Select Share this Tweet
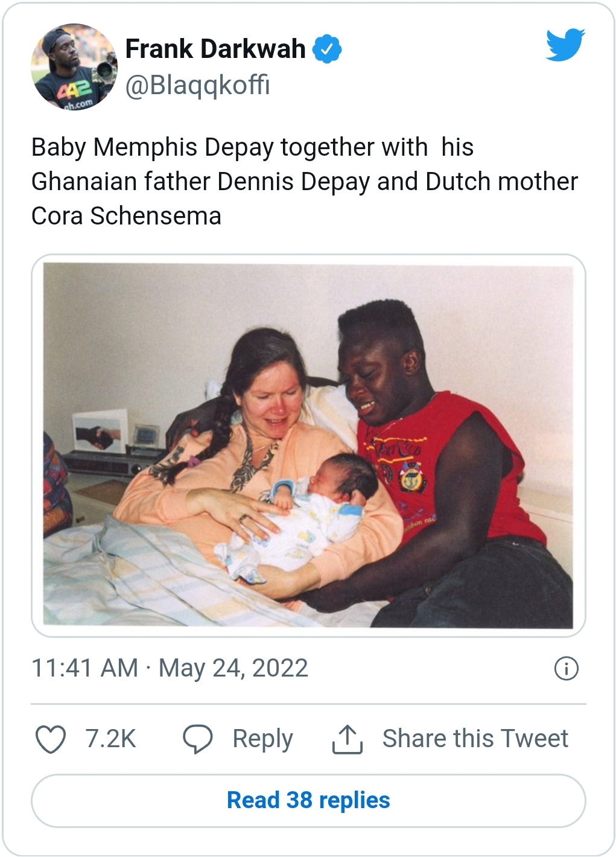This screenshot has height=857, width=616. [x=475, y=739]
